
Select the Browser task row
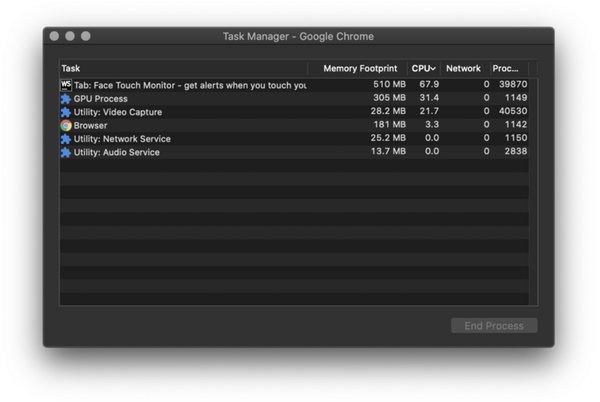(294, 125)
